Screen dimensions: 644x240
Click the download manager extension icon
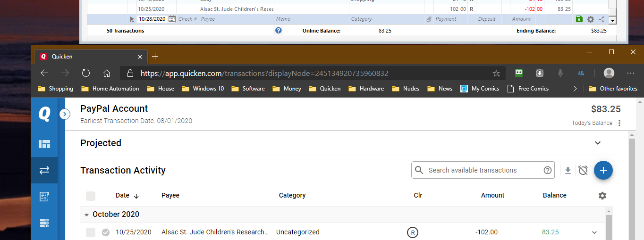point(540,73)
